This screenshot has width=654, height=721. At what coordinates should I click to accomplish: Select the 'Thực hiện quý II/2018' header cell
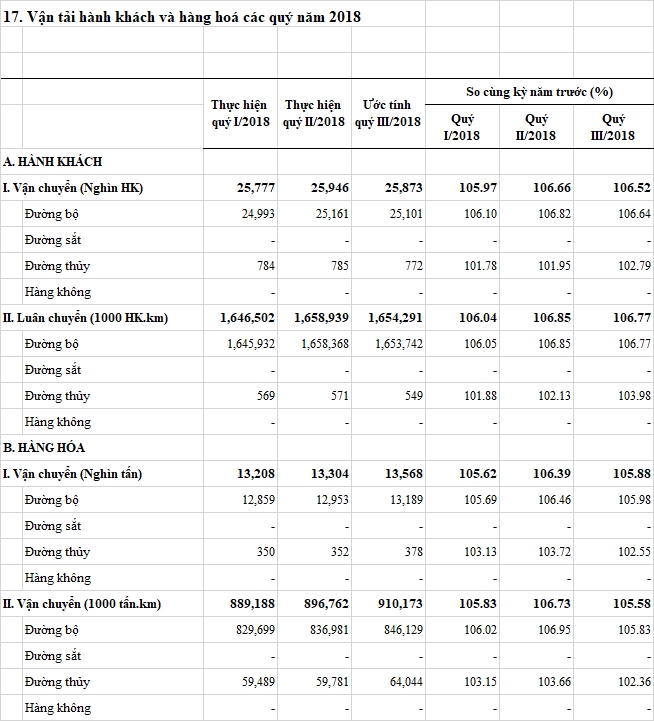[313, 113]
